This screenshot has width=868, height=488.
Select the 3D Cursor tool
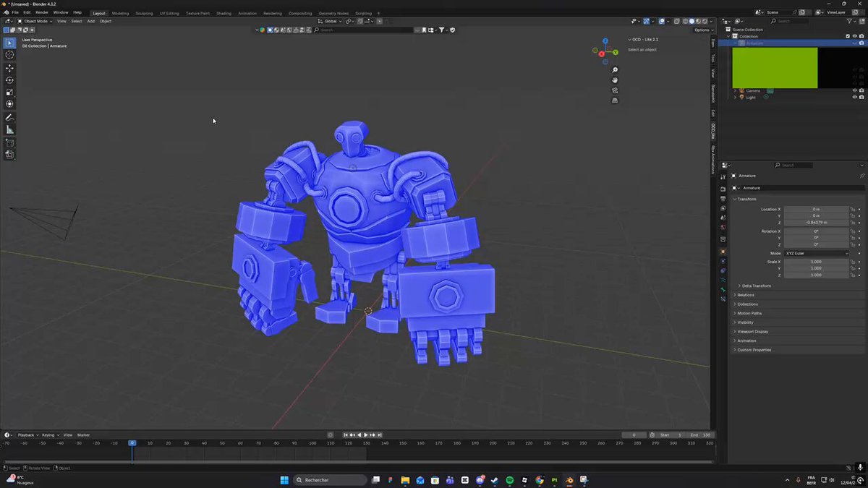9,55
